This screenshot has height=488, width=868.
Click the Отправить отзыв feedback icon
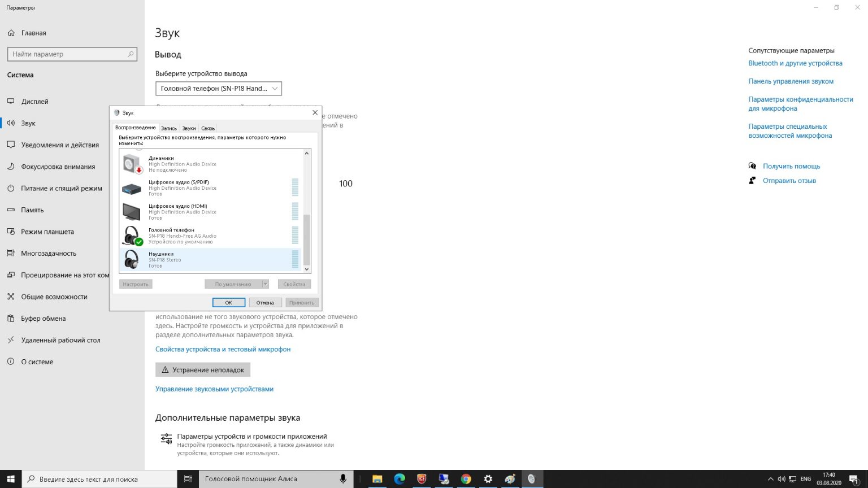pyautogui.click(x=752, y=180)
